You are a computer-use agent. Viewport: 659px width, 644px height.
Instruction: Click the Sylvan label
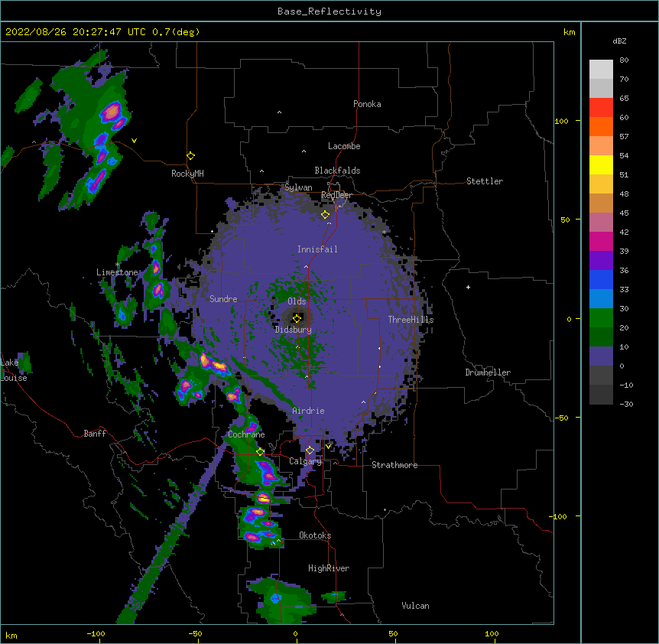[x=298, y=187]
